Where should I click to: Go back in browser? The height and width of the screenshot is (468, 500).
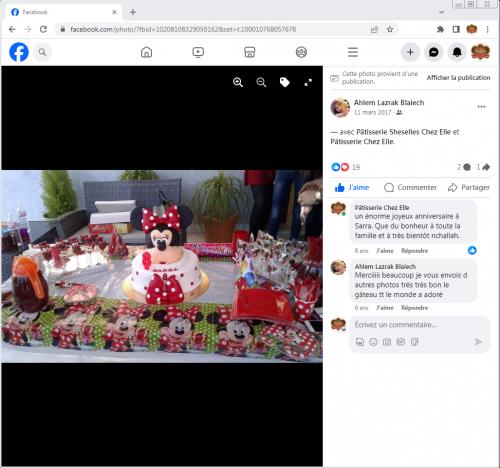pos(12,29)
